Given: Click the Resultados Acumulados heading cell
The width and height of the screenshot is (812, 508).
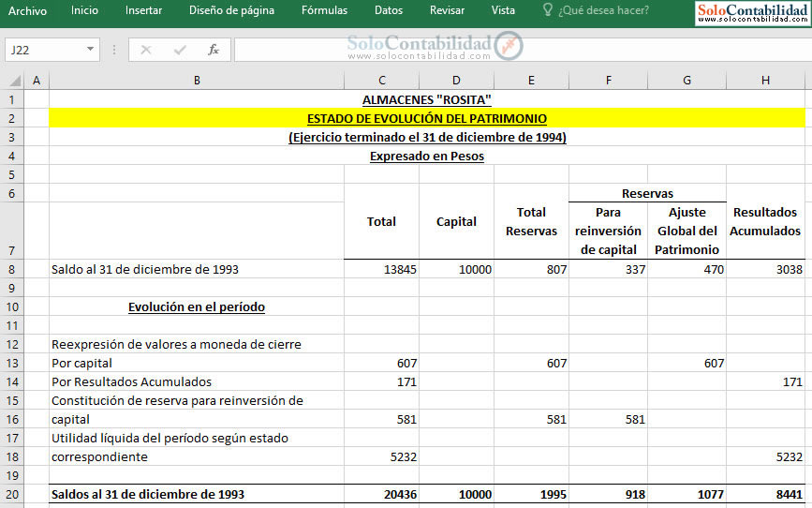Looking at the screenshot, I should click(x=765, y=221).
